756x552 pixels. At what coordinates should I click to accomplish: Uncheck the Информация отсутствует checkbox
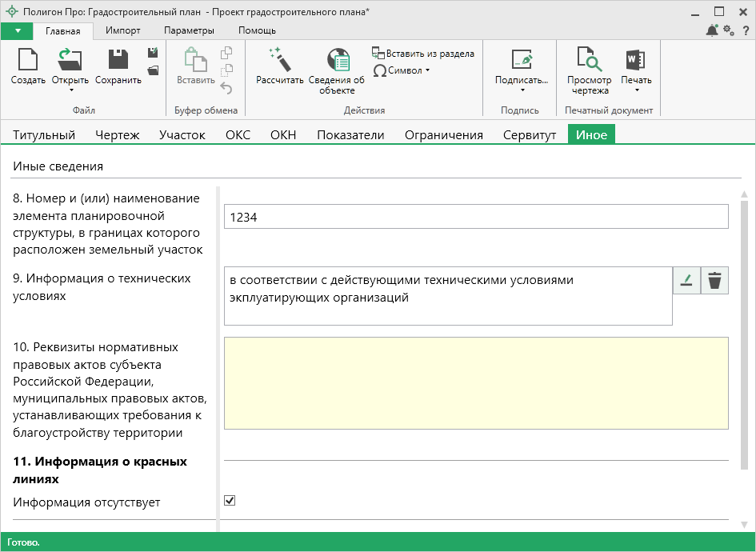pos(230,501)
